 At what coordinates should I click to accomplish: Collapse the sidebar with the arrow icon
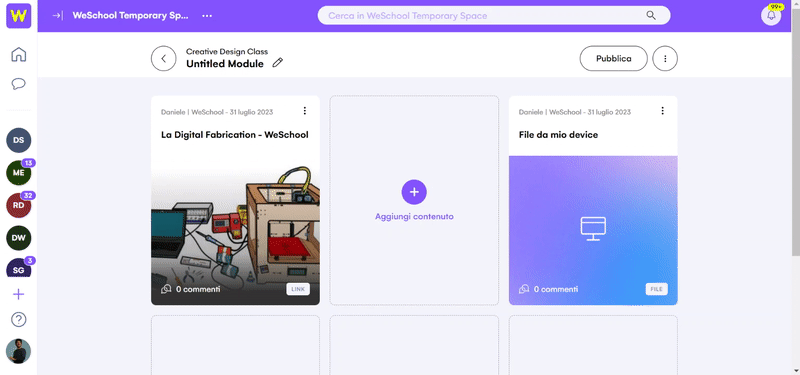click(x=58, y=16)
